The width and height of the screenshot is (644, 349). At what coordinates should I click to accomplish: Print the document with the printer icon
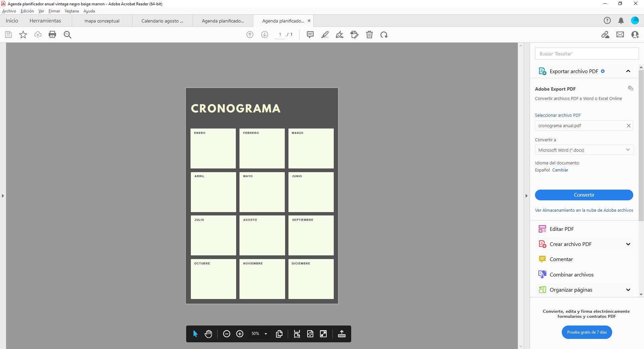coord(52,35)
